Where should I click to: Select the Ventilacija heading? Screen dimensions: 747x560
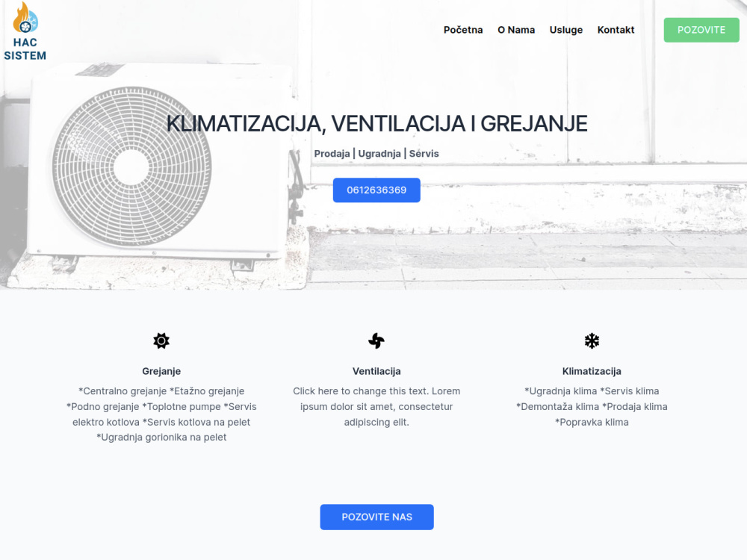pyautogui.click(x=376, y=371)
